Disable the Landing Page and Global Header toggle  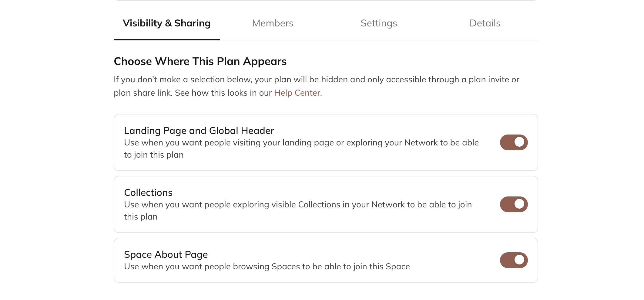513,142
